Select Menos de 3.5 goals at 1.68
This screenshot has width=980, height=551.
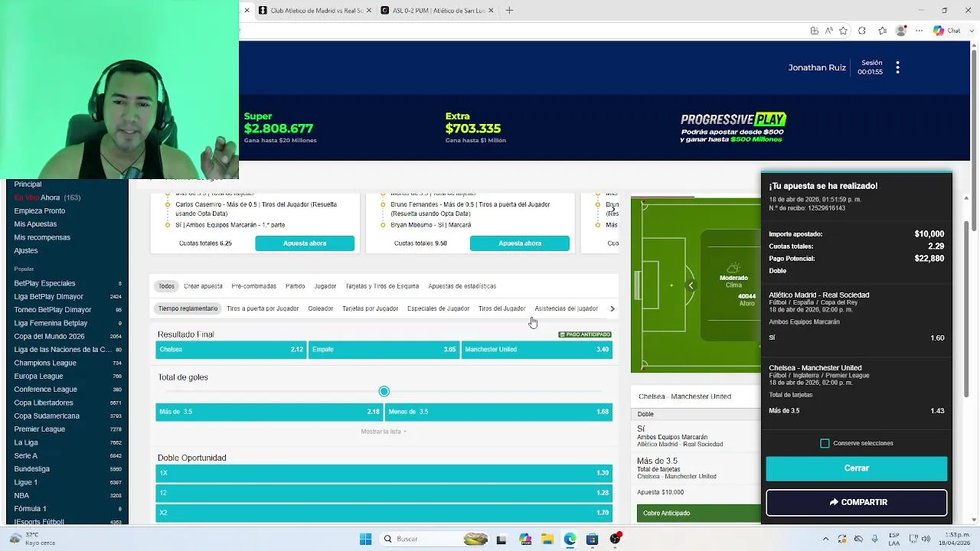pyautogui.click(x=498, y=412)
